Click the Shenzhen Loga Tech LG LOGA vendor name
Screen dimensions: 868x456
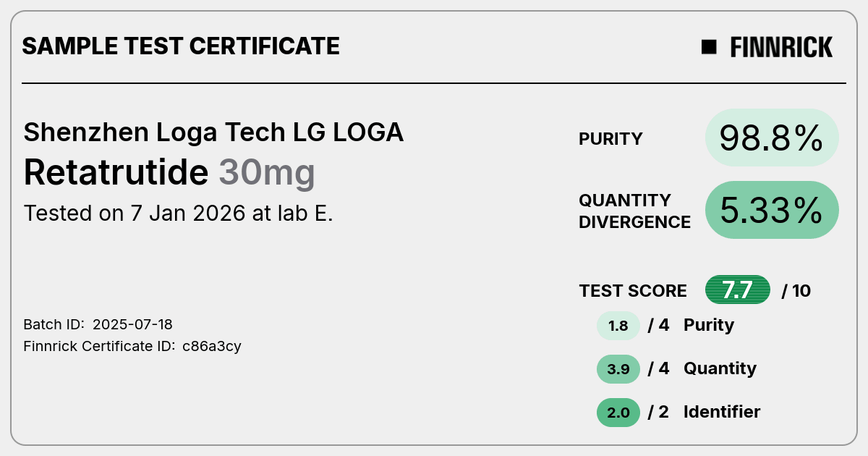[x=213, y=132]
